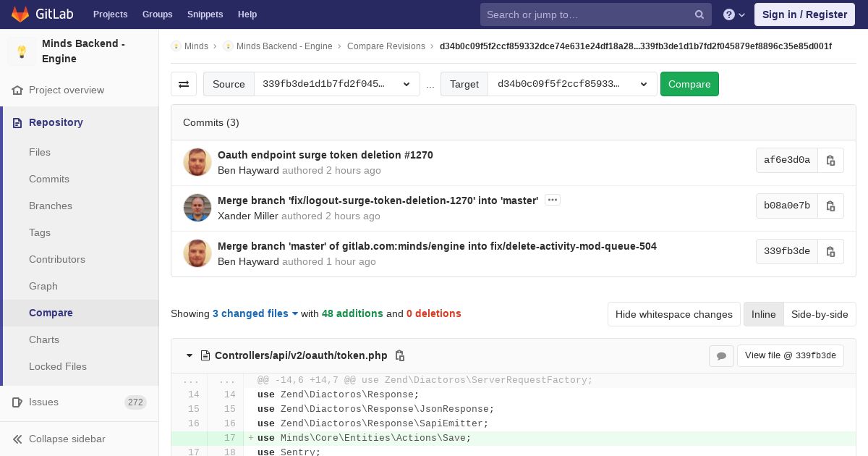Hide whitespace changes in diff
Screen dimensions: 868x456
[x=673, y=314]
